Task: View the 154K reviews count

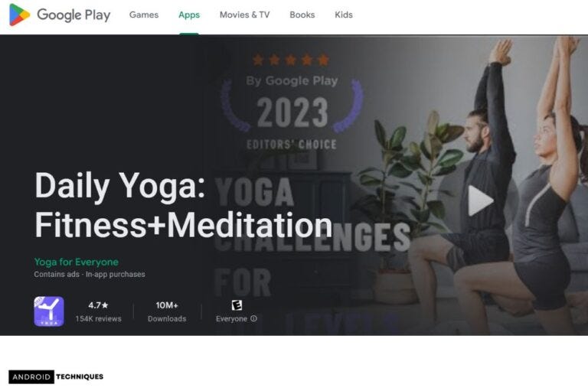Action: 98,318
